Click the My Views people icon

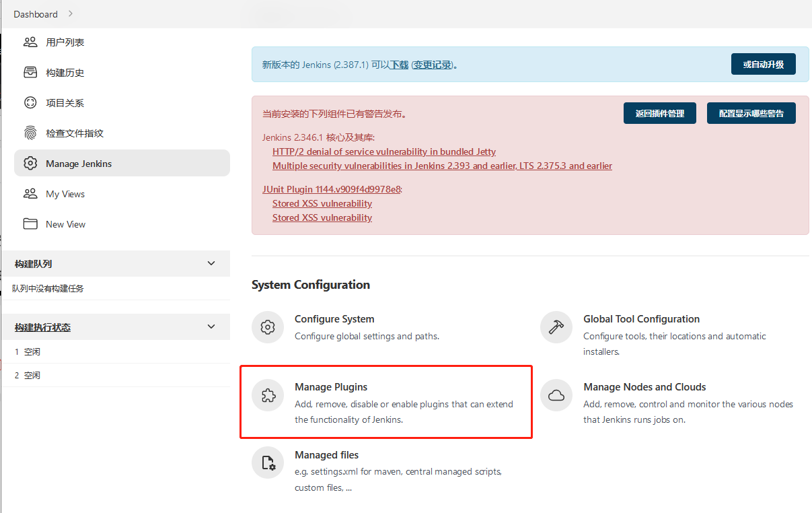pyautogui.click(x=30, y=194)
